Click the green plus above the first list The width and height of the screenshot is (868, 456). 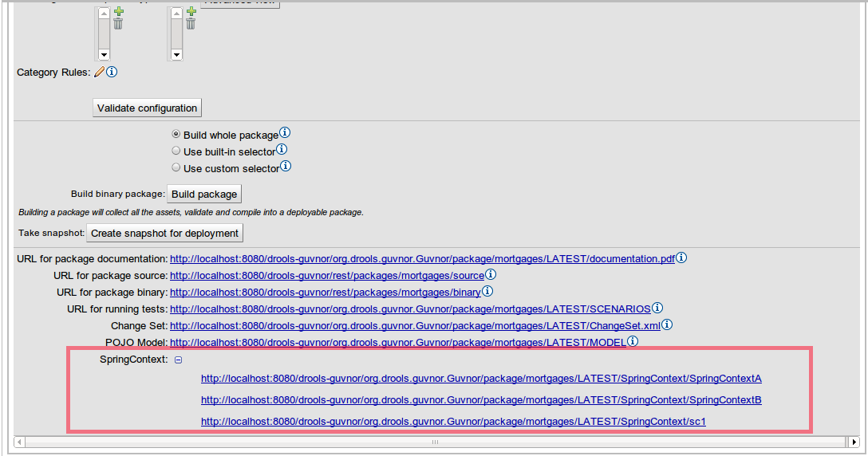tap(118, 11)
